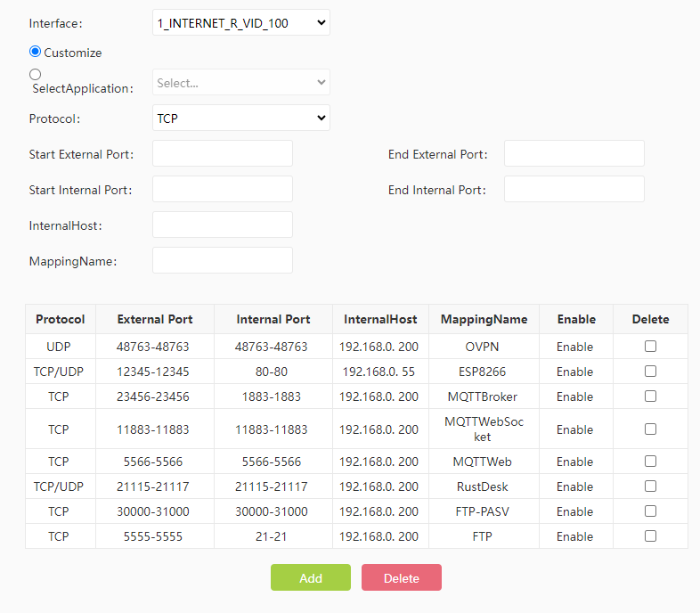This screenshot has height=613, width=700.
Task: Click external port 12345-12345 cell
Action: click(x=153, y=372)
